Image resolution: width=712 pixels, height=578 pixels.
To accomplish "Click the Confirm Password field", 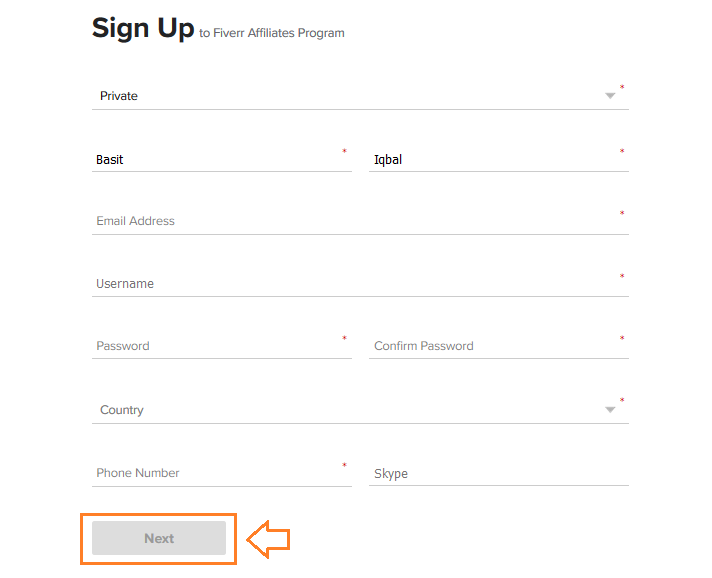I will click(499, 346).
